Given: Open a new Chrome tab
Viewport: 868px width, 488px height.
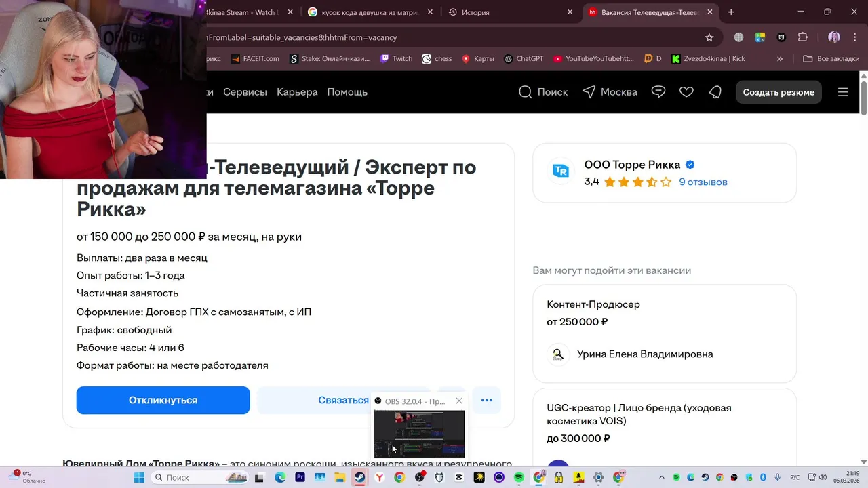Looking at the screenshot, I should (x=731, y=12).
